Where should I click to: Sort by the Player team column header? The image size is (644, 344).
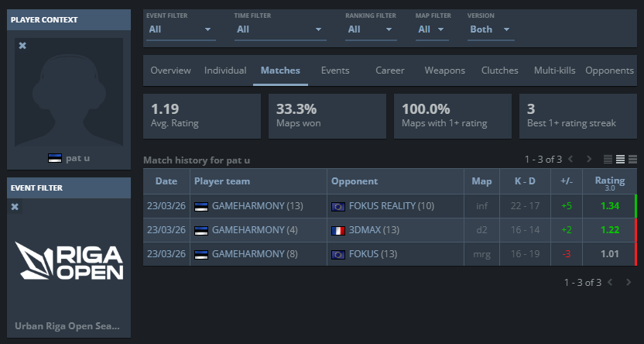[x=259, y=181]
